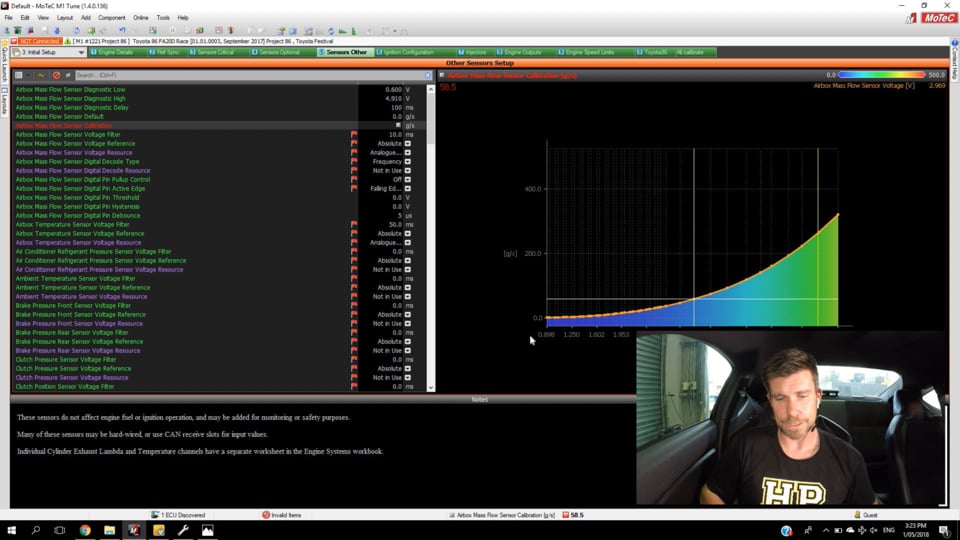Image resolution: width=960 pixels, height=540 pixels.
Task: Click the color scale gradient bar
Action: point(881,75)
